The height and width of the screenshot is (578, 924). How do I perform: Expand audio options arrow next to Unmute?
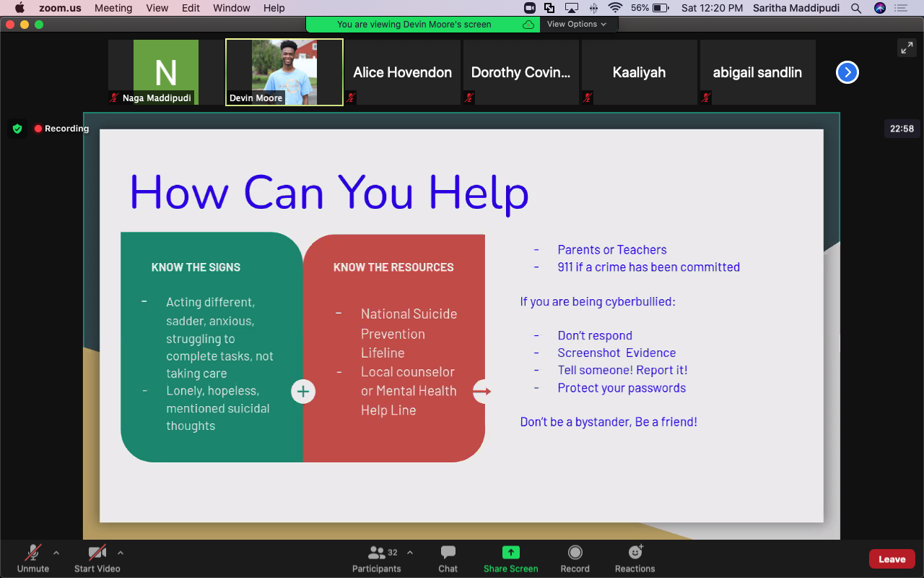tap(56, 553)
